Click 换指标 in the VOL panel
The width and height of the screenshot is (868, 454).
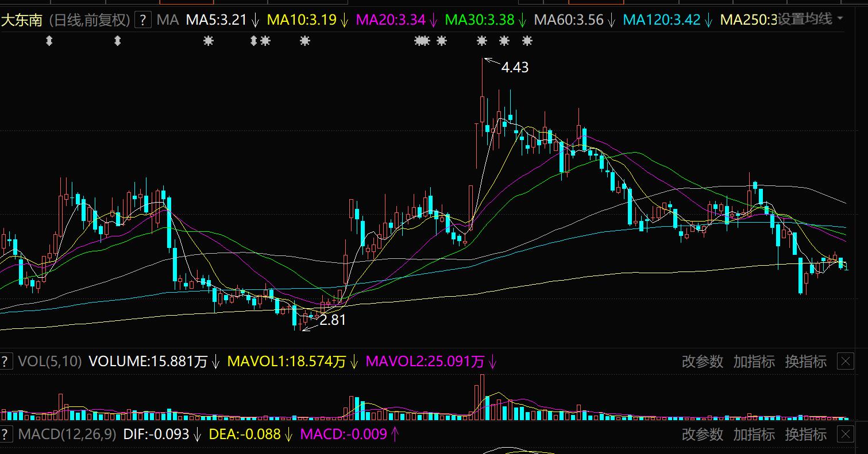point(805,362)
